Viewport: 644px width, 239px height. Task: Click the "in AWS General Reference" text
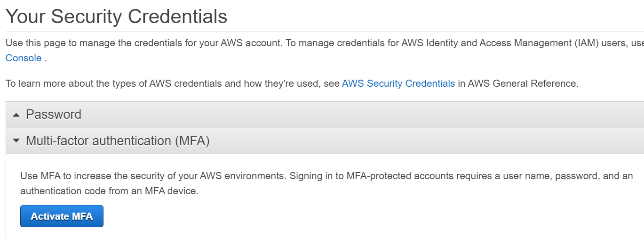(x=517, y=83)
